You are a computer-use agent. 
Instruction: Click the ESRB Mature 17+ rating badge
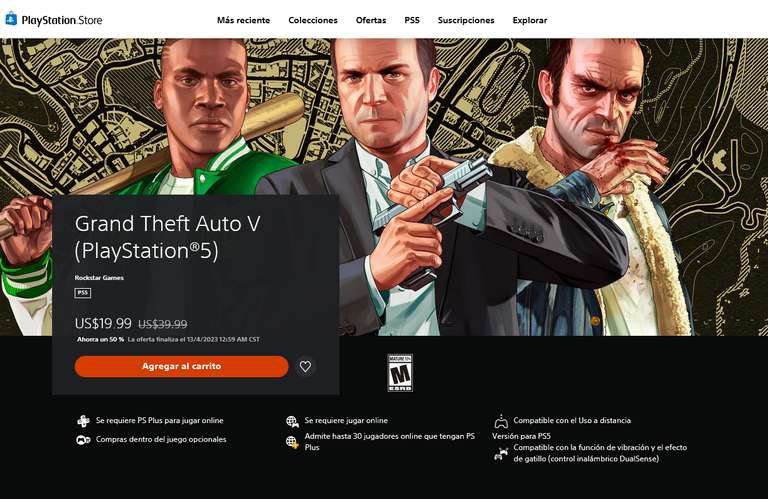[400, 373]
